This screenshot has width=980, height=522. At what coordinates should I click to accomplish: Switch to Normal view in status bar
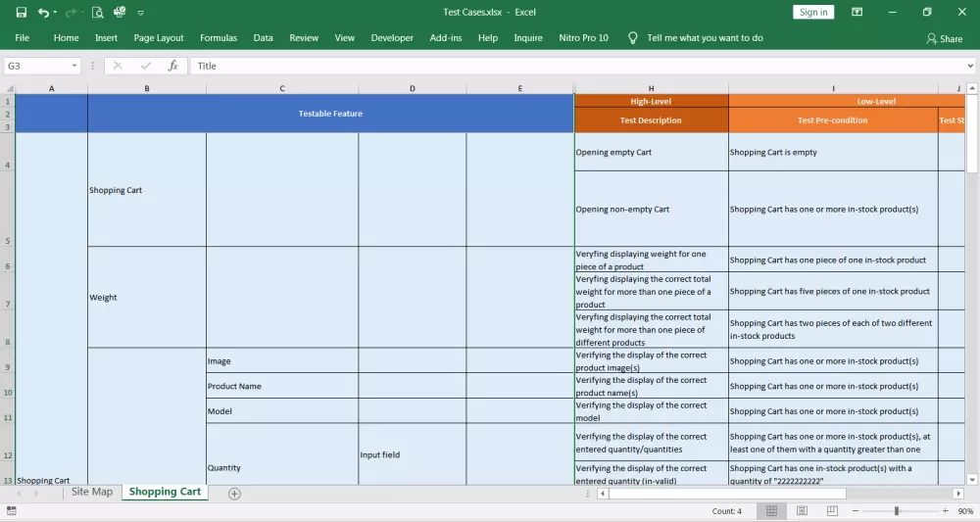(x=771, y=511)
